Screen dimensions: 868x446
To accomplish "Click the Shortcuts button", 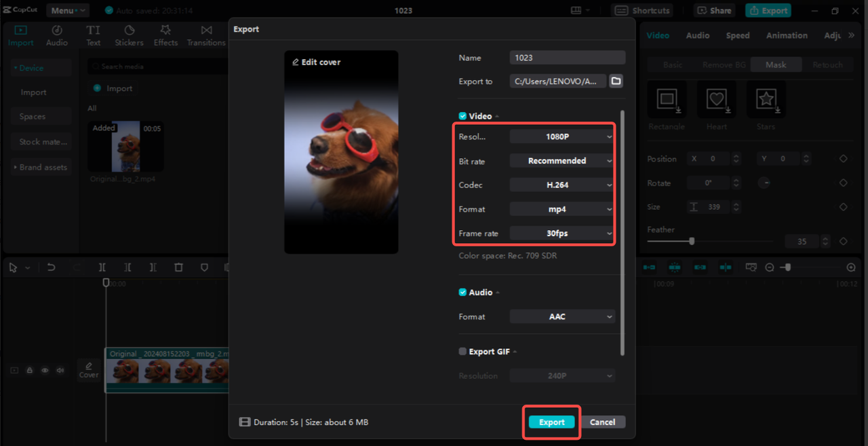I will point(642,10).
